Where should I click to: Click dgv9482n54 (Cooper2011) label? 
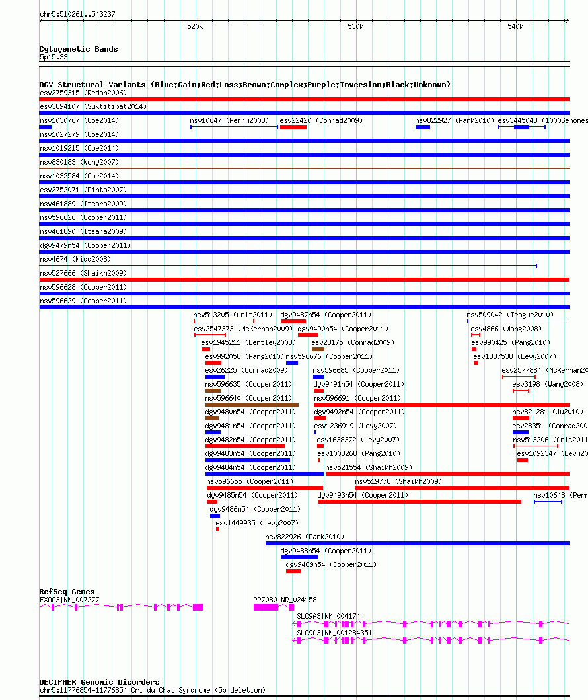click(250, 440)
